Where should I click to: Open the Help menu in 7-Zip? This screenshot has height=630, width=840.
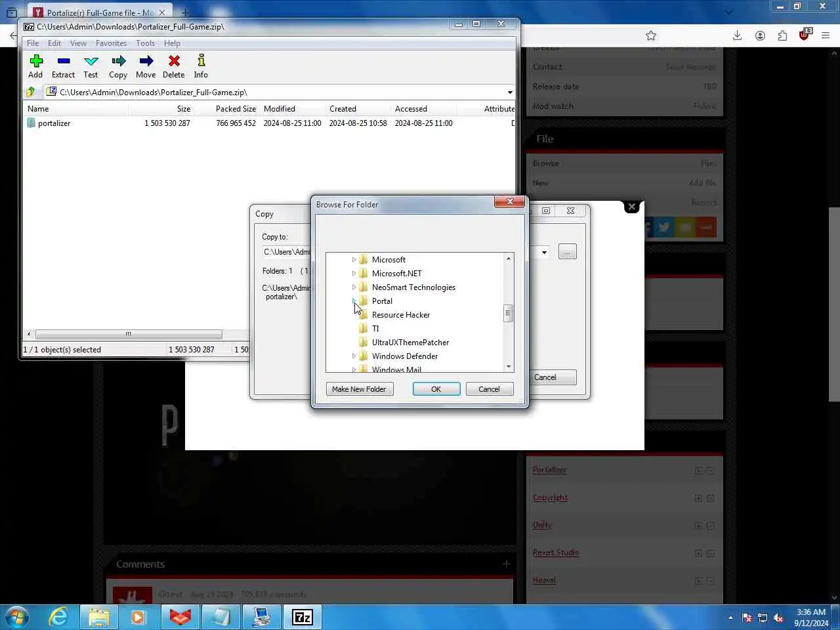click(172, 43)
